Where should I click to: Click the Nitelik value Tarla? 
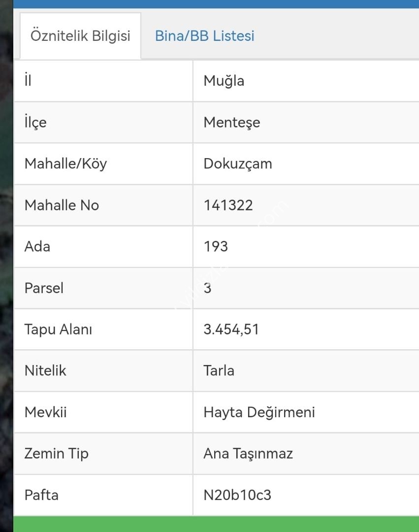(x=219, y=371)
